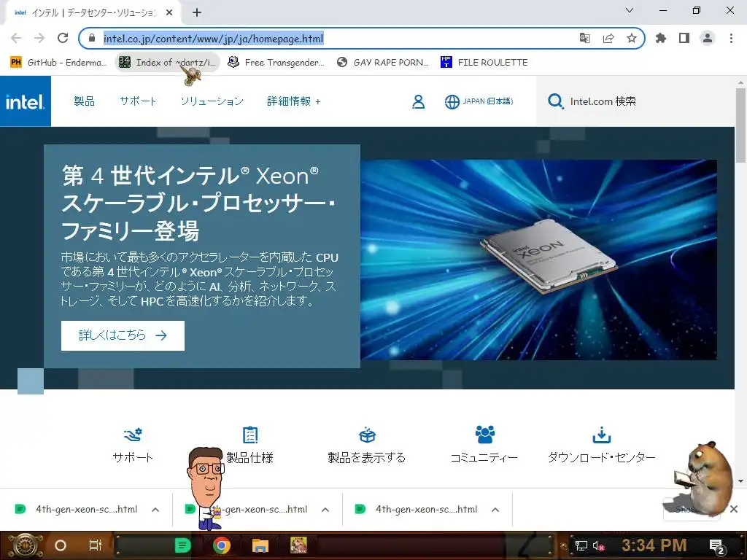Click the Intel logo
Viewport: 747px width, 560px height.
click(x=26, y=101)
